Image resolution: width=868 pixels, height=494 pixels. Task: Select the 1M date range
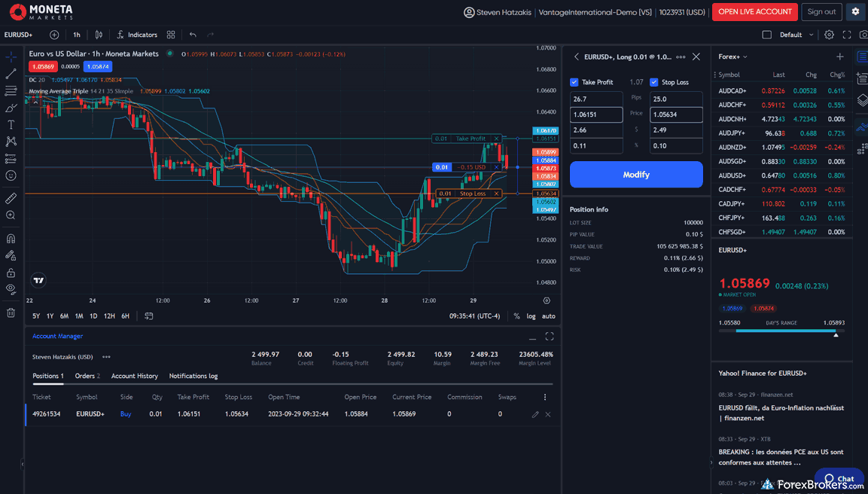click(x=79, y=316)
